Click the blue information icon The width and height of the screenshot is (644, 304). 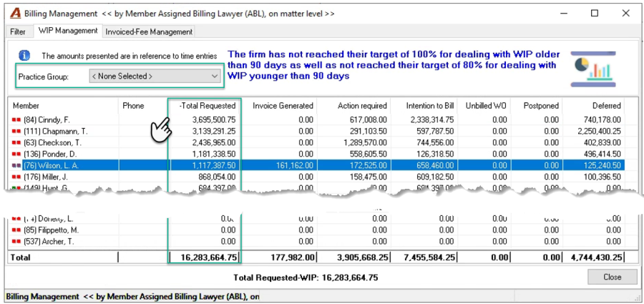[24, 56]
